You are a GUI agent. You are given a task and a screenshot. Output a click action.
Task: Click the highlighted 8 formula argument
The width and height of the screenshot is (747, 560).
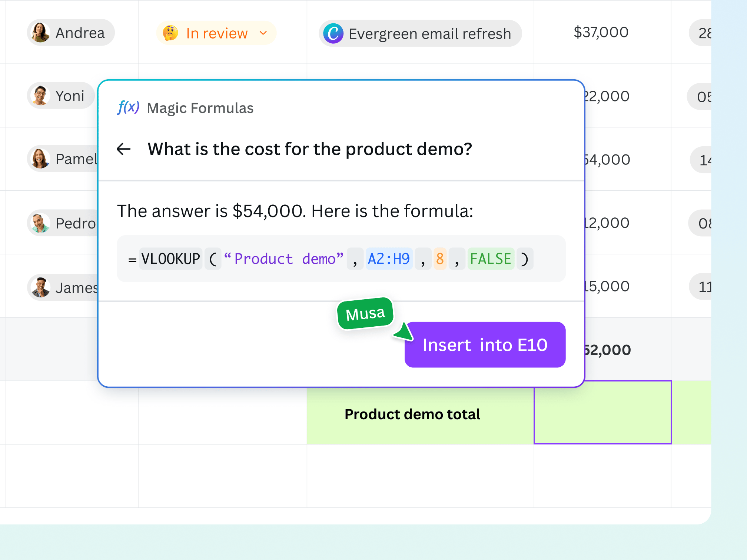(439, 259)
